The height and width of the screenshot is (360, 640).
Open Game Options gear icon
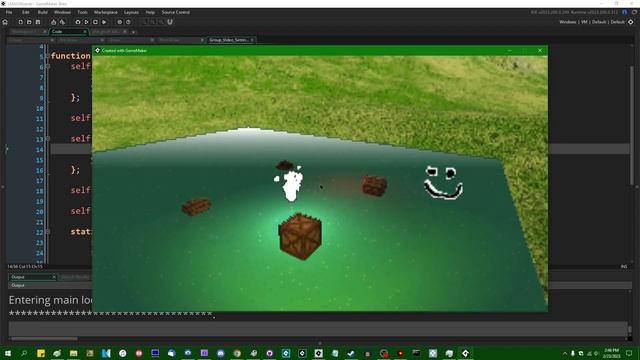120,22
